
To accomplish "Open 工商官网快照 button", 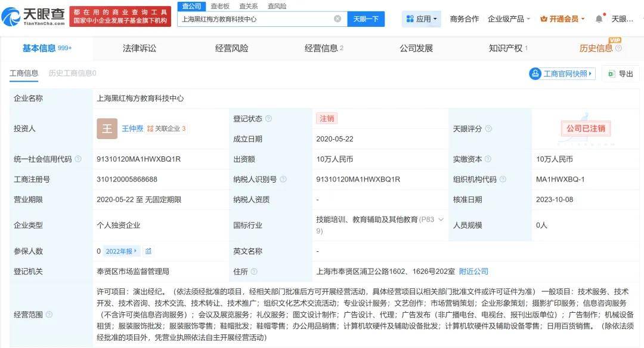I will [562, 73].
